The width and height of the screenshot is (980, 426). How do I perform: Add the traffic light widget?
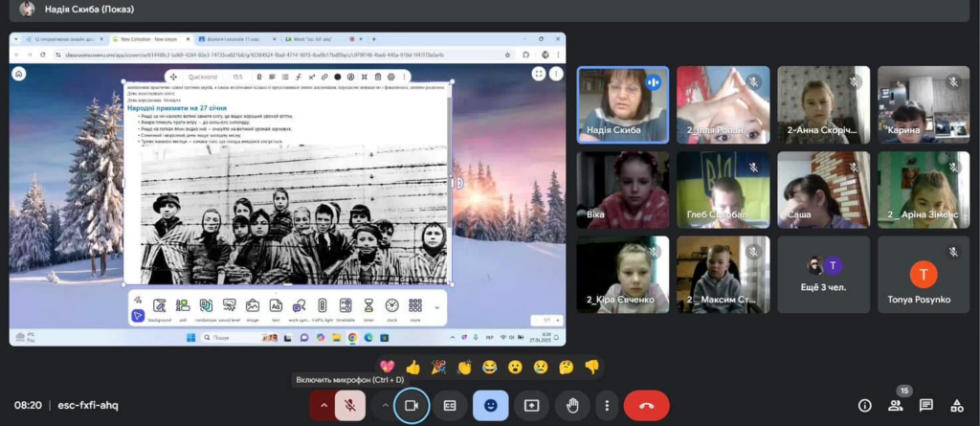pyautogui.click(x=322, y=309)
